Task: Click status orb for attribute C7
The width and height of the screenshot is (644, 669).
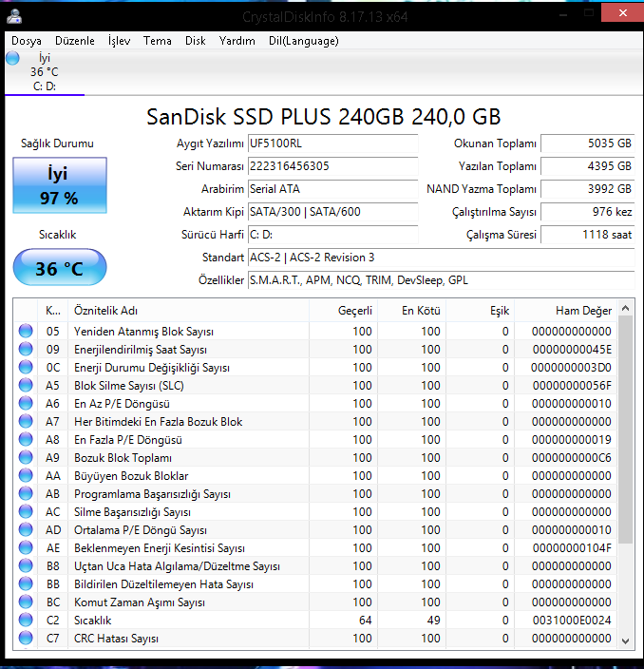Action: click(26, 638)
